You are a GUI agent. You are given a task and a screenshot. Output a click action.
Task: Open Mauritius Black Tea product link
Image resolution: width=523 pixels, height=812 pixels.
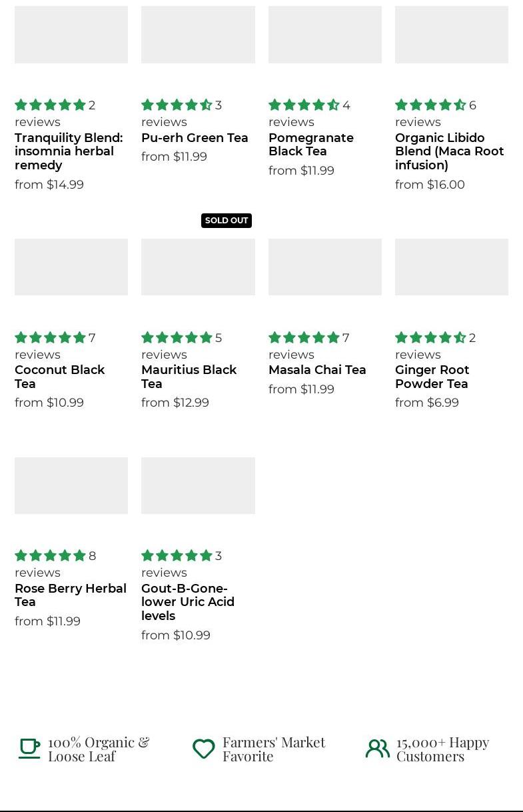click(x=189, y=377)
